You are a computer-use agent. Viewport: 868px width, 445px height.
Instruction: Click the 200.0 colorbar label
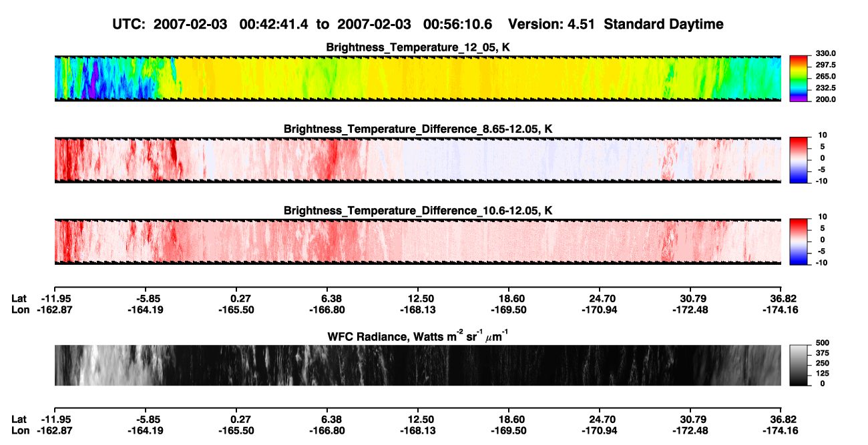pyautogui.click(x=826, y=99)
